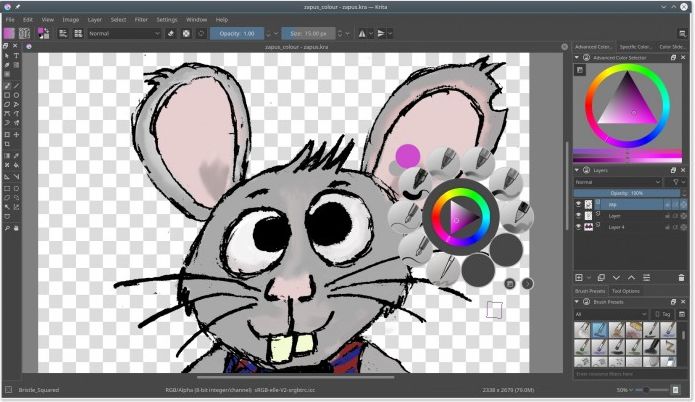The width and height of the screenshot is (695, 402).
Task: Duplicate the current layer
Action: (601, 278)
